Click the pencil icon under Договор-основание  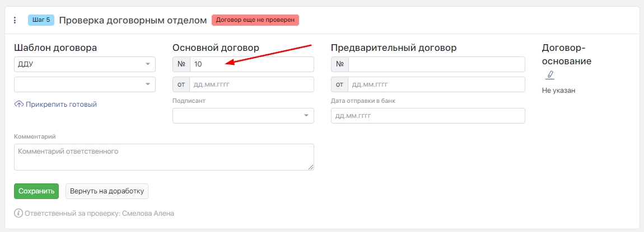(549, 74)
